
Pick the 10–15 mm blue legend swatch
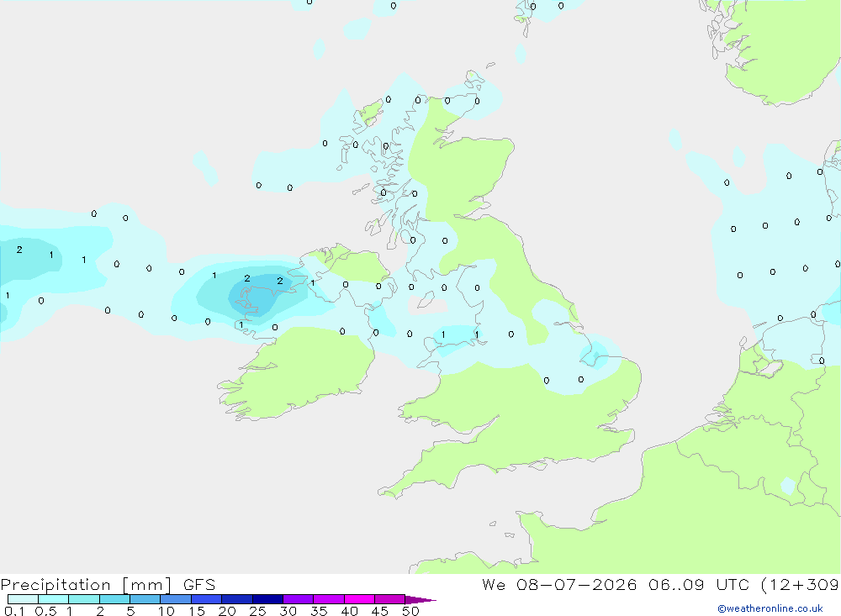tap(176, 599)
